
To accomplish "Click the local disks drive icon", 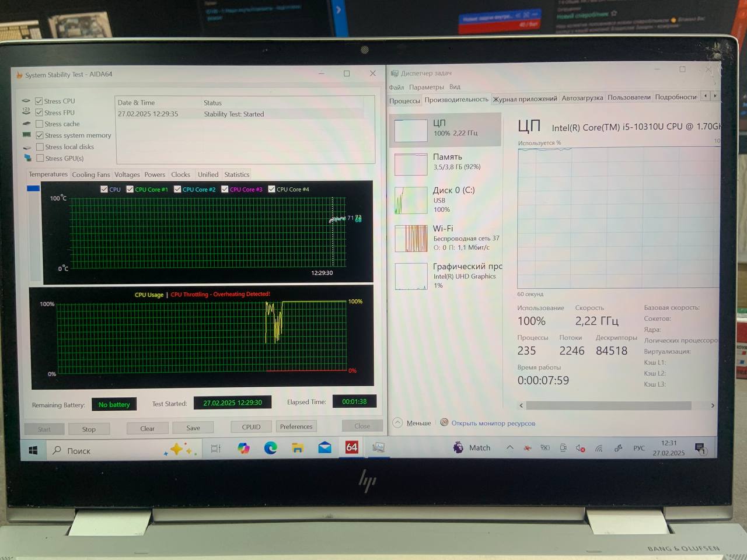I will point(27,147).
